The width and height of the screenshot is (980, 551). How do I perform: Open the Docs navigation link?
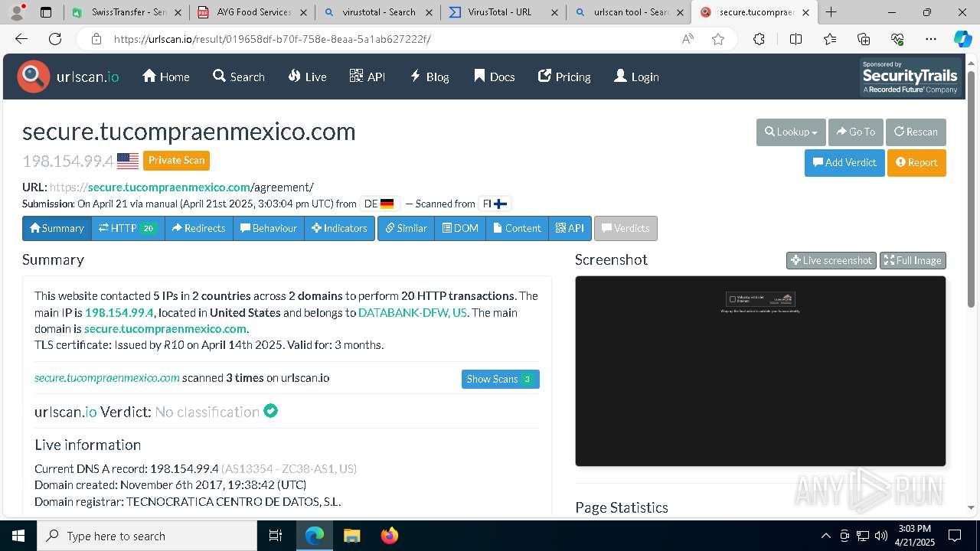[x=494, y=77]
